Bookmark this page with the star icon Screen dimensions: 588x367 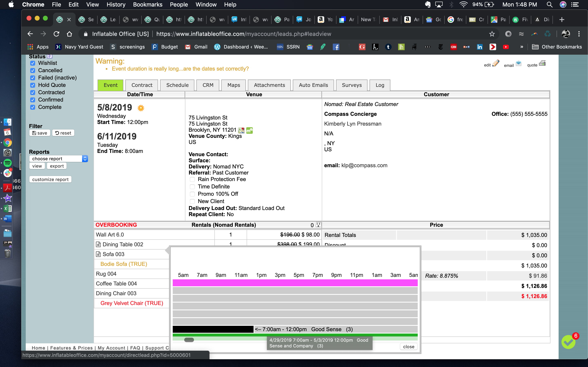pos(492,34)
